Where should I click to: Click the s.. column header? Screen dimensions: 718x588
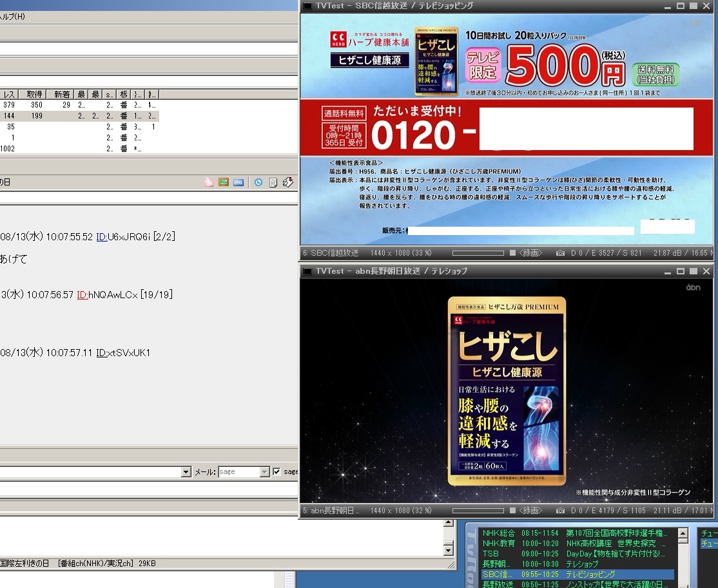(x=110, y=94)
